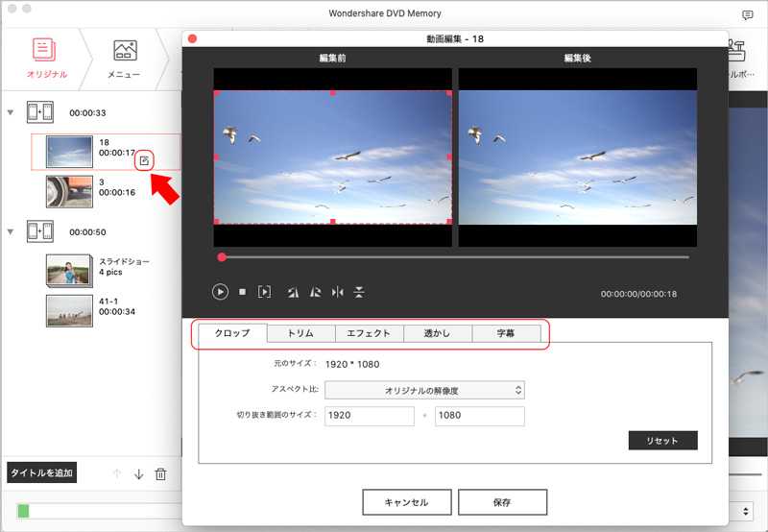Click the top center crop handle
The width and height of the screenshot is (768, 532).
(x=333, y=92)
